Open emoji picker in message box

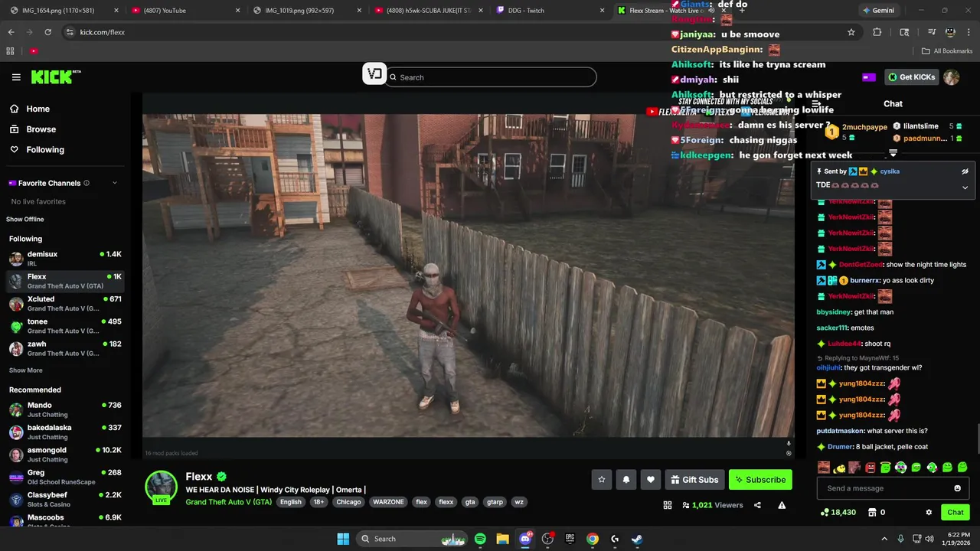pos(957,488)
